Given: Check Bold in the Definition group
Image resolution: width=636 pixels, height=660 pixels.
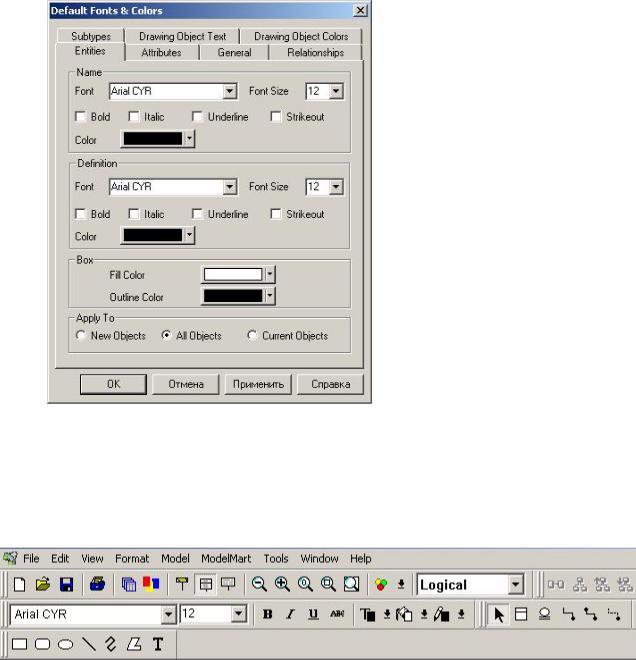Looking at the screenshot, I should 80,214.
